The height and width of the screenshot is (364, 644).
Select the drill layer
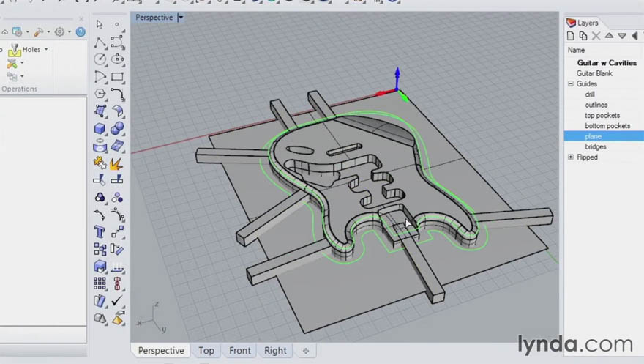590,94
